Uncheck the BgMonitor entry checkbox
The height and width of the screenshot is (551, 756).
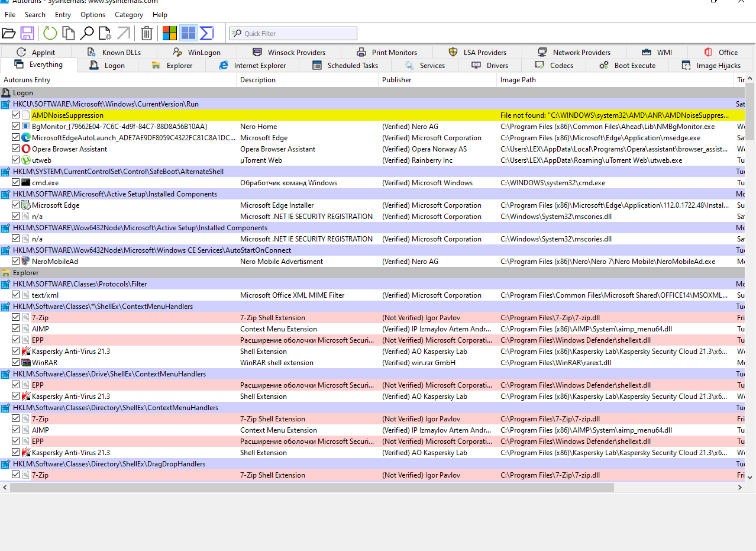pos(16,127)
